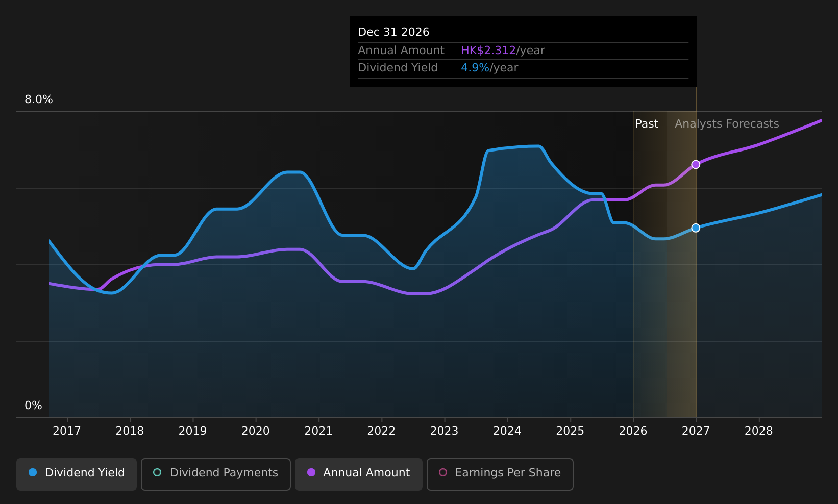Click the 8.0% y-axis label
Screen dimensions: 838x504
(x=39, y=99)
